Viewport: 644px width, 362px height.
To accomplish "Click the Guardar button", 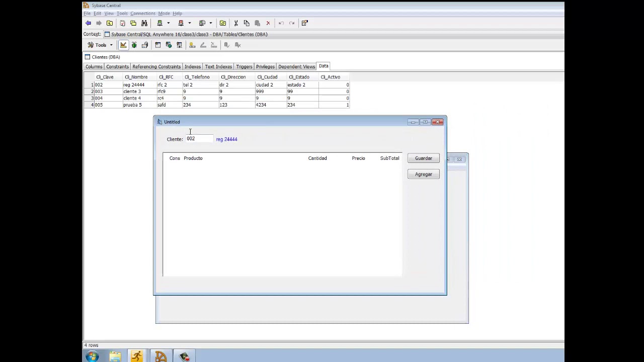I will [424, 158].
